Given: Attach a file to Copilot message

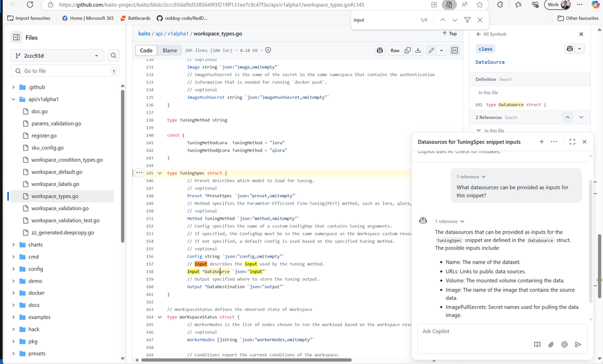Looking at the screenshot, I should (x=551, y=345).
